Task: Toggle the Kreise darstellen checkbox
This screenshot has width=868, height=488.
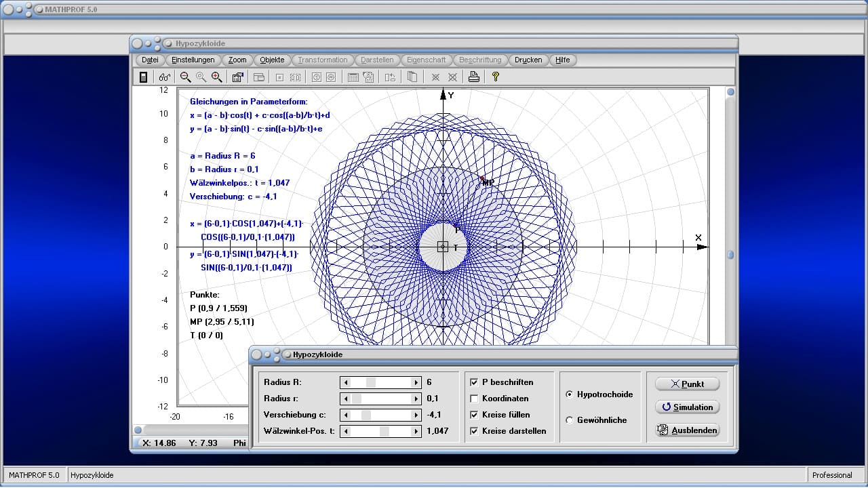Action: tap(474, 431)
